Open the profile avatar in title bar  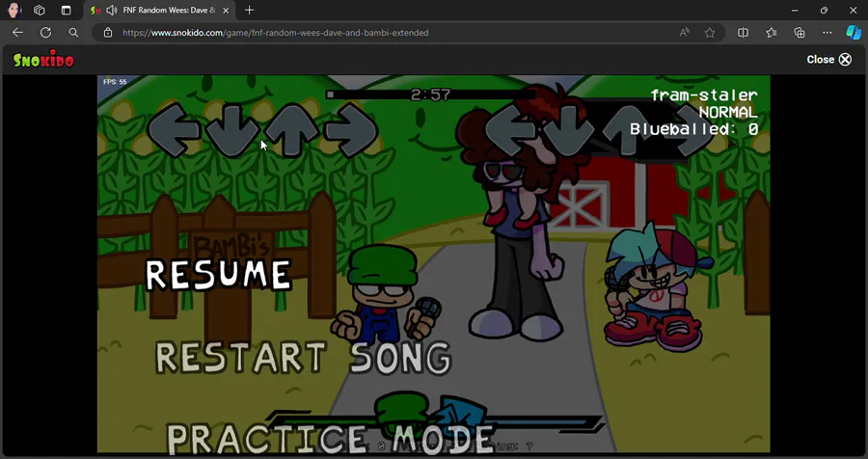[x=14, y=10]
